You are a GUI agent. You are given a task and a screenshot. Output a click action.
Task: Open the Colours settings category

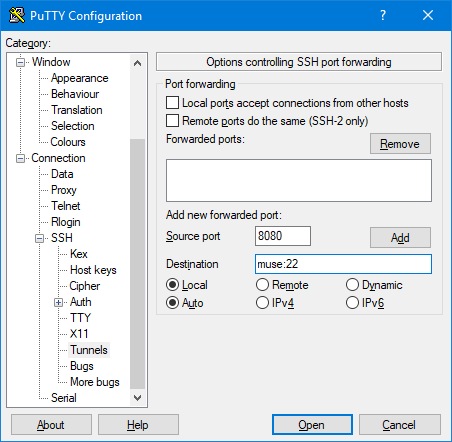(68, 142)
